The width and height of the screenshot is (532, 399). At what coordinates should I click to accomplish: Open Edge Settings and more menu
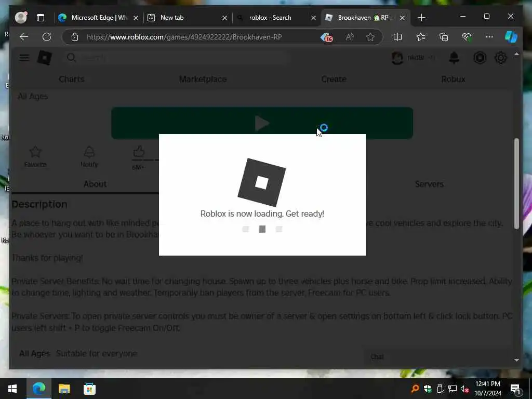[489, 37]
